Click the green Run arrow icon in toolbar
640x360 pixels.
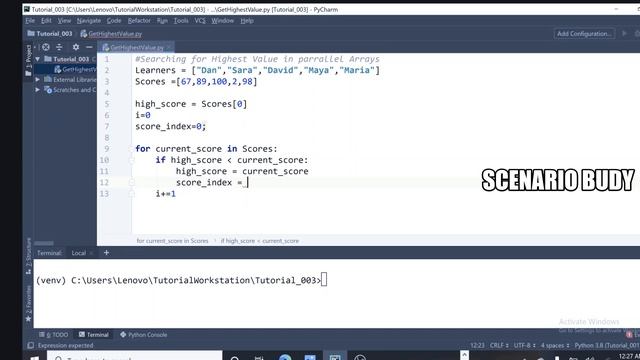click(x=624, y=33)
